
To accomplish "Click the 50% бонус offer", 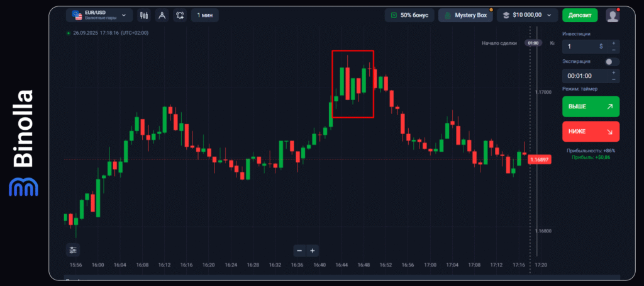I will click(x=409, y=15).
